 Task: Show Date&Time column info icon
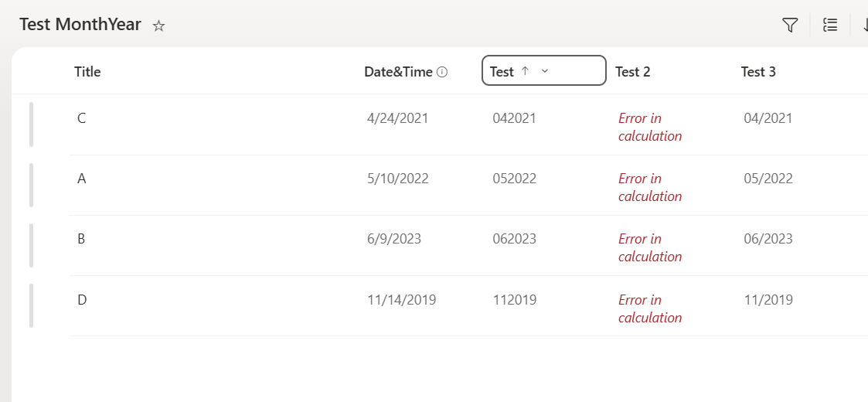click(442, 71)
